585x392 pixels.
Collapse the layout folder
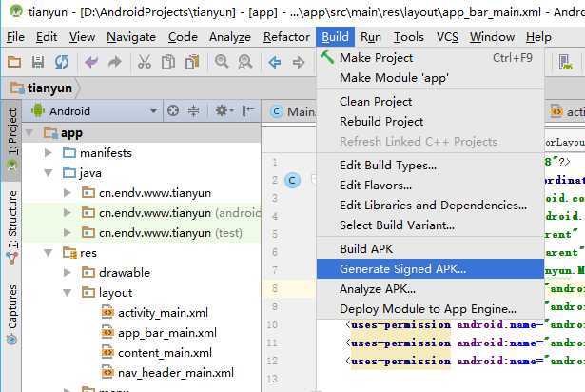(68, 293)
